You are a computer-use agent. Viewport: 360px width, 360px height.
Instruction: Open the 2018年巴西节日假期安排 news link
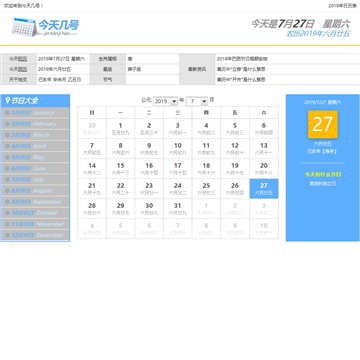click(x=242, y=59)
